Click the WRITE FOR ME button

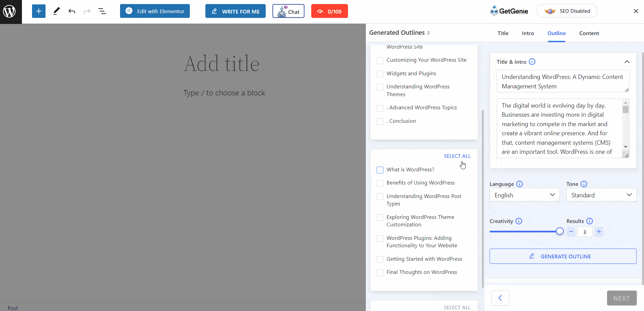point(235,11)
